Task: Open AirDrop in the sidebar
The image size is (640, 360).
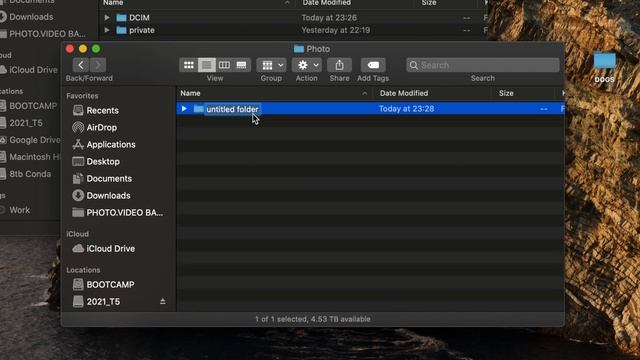Action: coord(102,127)
